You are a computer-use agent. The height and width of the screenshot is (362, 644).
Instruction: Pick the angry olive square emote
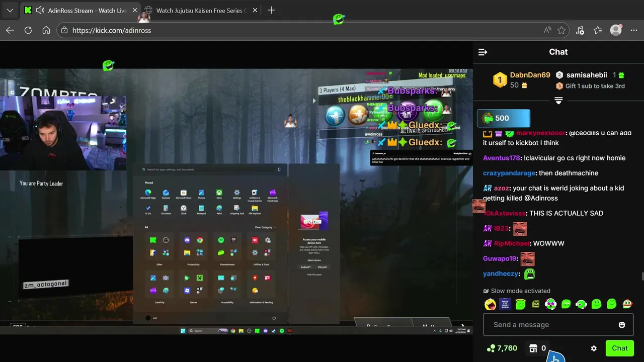(x=536, y=304)
